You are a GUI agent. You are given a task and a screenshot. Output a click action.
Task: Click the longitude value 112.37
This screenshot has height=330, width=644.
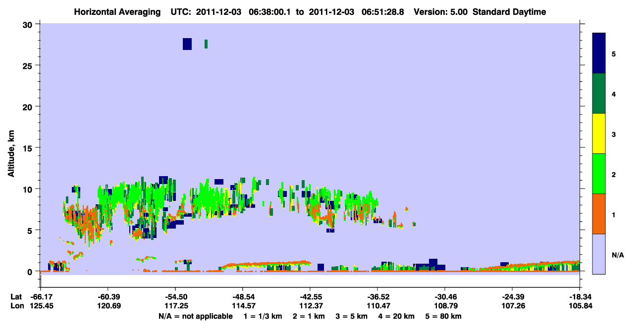[310, 306]
